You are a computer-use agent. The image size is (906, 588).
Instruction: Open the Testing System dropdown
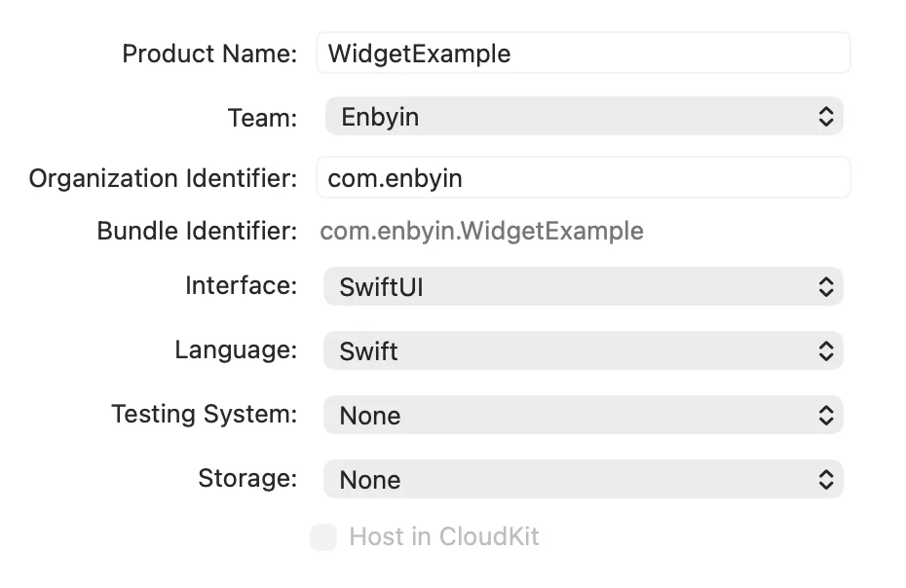pos(583,415)
